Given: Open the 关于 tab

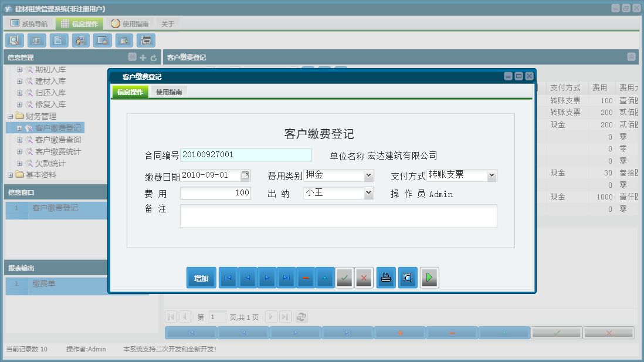Looking at the screenshot, I should [x=168, y=24].
